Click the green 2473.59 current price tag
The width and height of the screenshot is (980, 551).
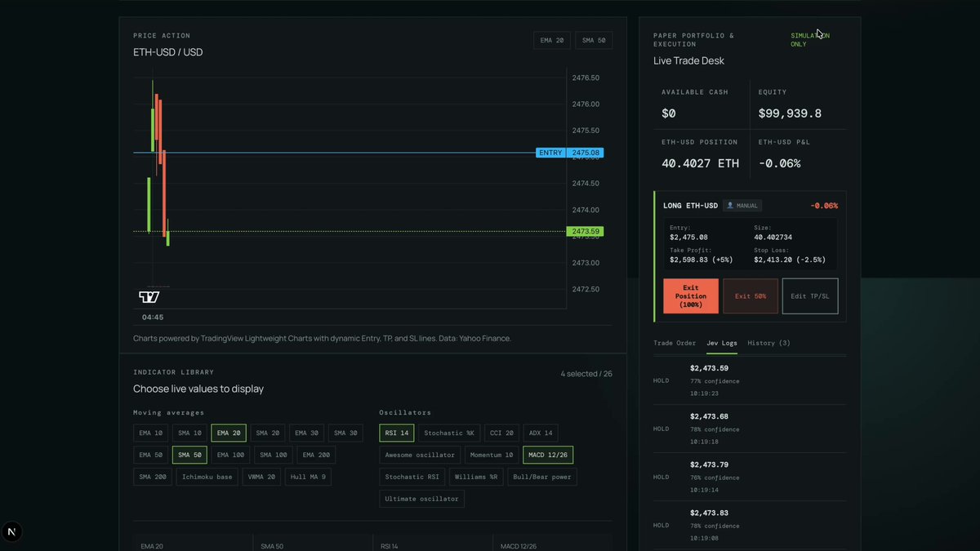coord(585,232)
